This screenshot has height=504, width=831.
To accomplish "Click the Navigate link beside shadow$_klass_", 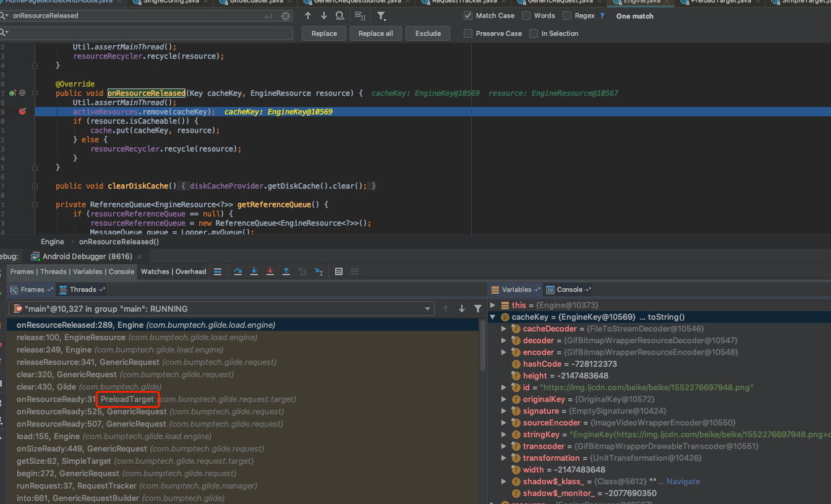I will pyautogui.click(x=683, y=481).
